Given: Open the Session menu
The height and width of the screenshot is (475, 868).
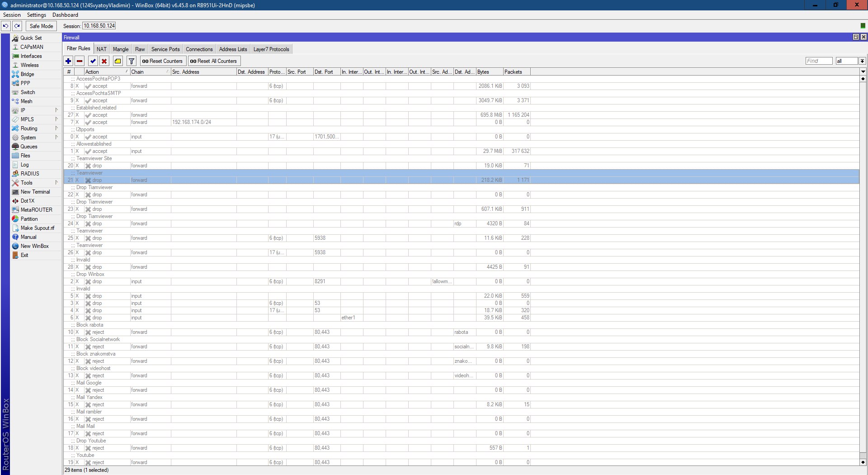Looking at the screenshot, I should 12,15.
